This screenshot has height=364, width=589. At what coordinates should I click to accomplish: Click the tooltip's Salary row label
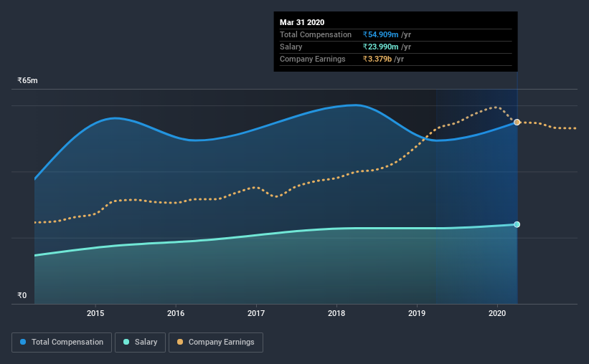(x=291, y=47)
